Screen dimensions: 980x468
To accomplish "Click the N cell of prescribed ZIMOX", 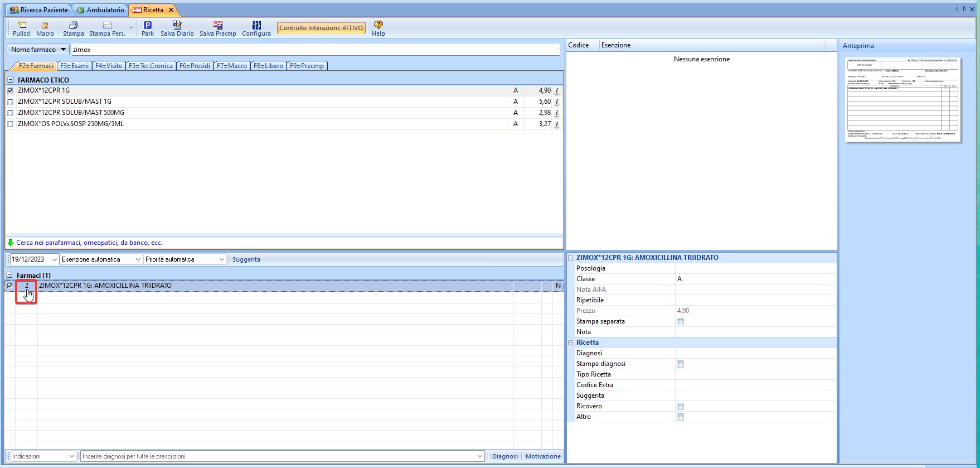I will click(x=558, y=286).
